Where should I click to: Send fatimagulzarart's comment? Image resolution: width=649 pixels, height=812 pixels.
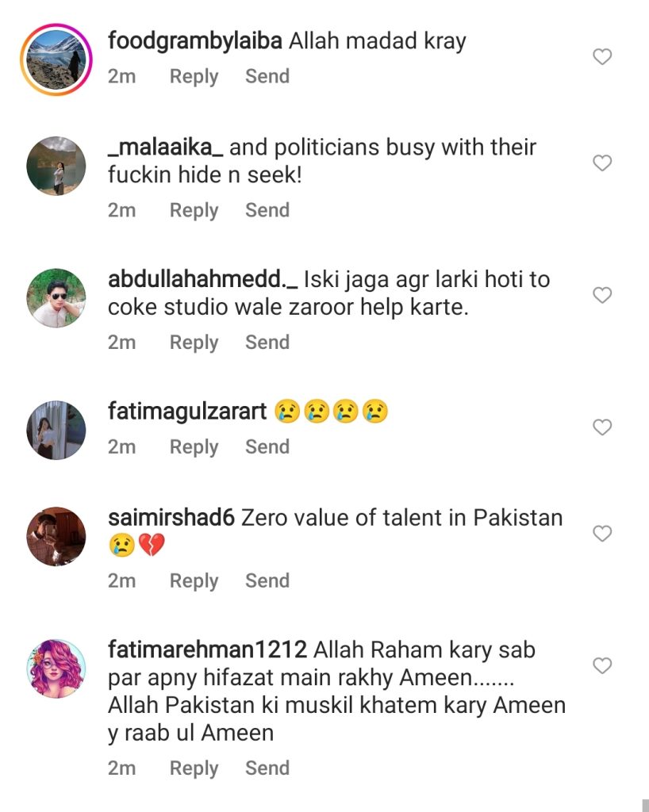tap(267, 447)
